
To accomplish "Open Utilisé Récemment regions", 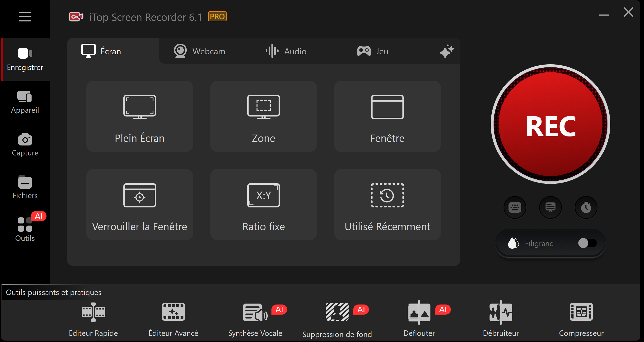I will pos(387,205).
